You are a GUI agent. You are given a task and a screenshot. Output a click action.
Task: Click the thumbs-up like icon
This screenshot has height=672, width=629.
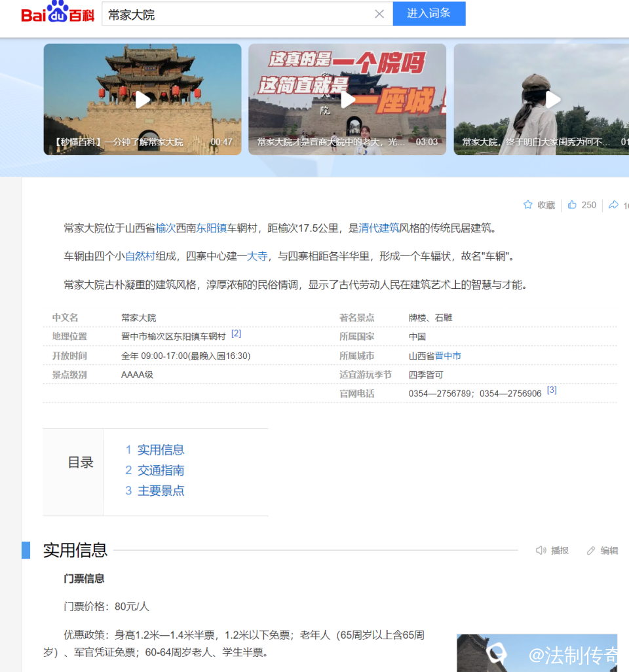(572, 205)
